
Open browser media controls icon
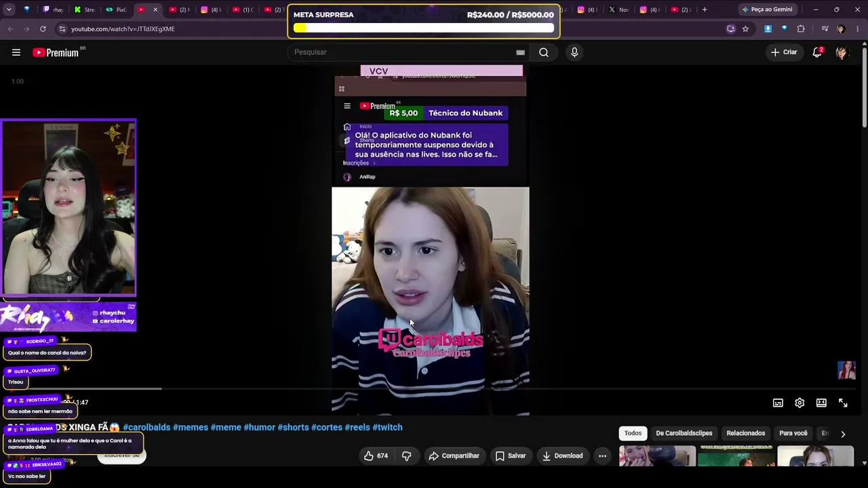pos(825,29)
